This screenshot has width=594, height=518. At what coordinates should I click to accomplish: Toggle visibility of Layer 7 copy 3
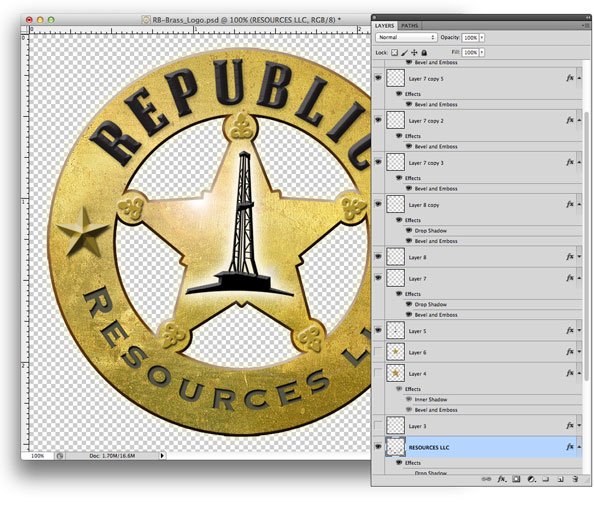pyautogui.click(x=378, y=162)
